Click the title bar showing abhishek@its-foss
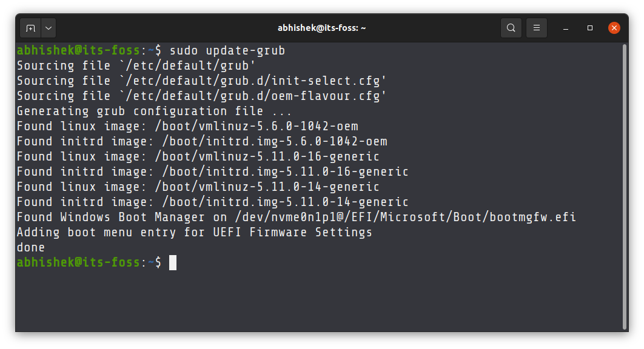The width and height of the screenshot is (644, 349). 322,27
